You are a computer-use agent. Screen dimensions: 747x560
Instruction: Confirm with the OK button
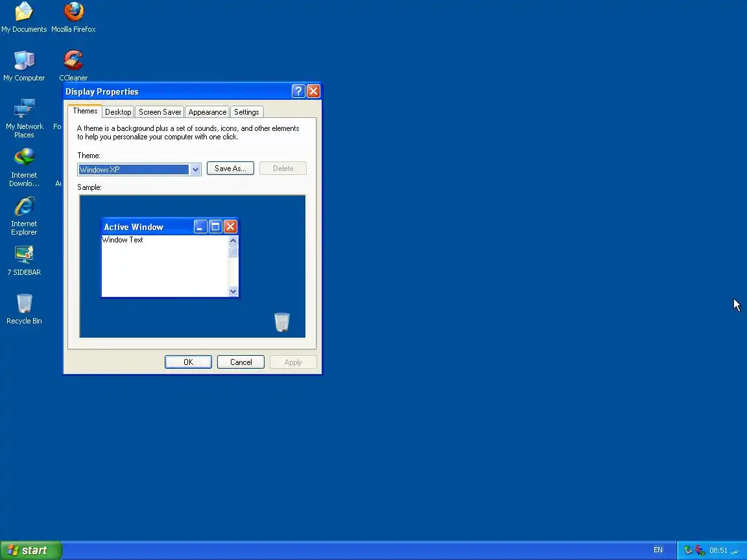tap(188, 362)
